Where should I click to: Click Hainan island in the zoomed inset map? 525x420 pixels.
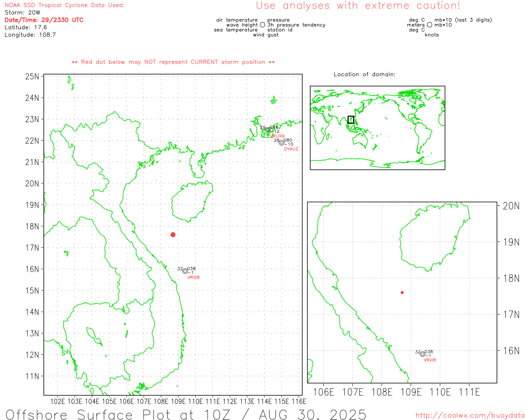(435, 237)
